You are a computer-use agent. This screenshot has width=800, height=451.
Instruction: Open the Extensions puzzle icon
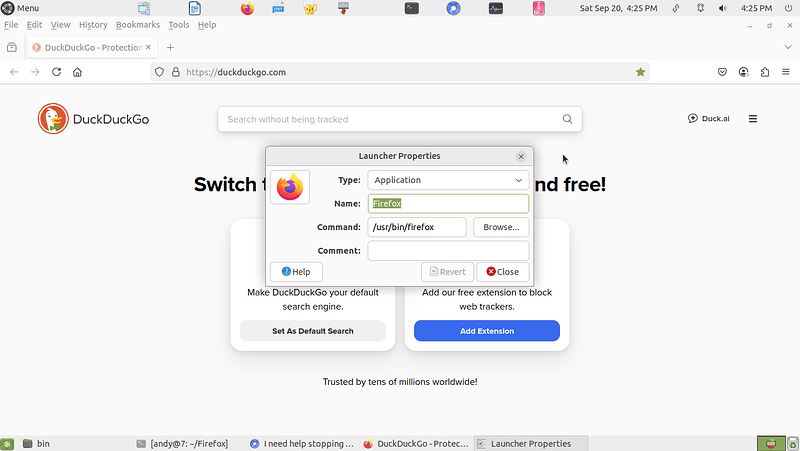764,72
